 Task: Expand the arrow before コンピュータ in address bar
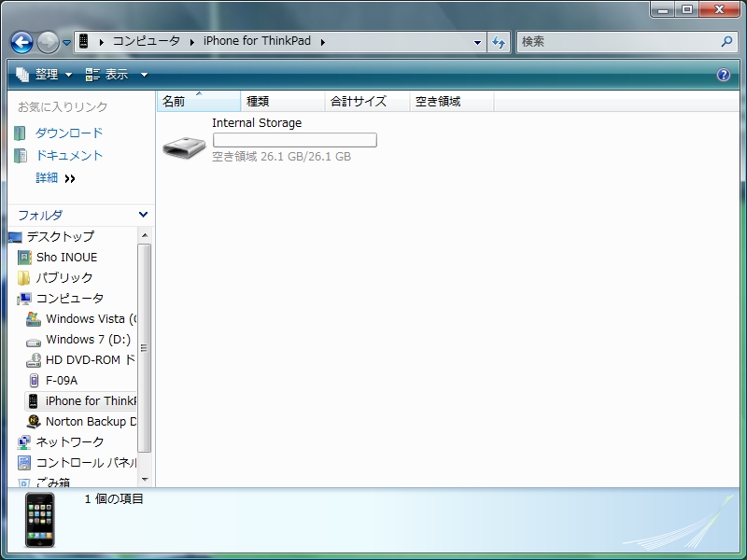102,42
